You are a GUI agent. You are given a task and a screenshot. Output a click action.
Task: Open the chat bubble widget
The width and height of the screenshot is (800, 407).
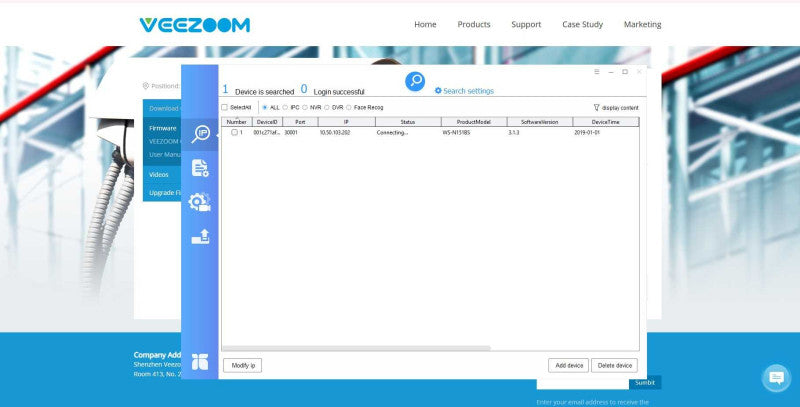click(776, 378)
